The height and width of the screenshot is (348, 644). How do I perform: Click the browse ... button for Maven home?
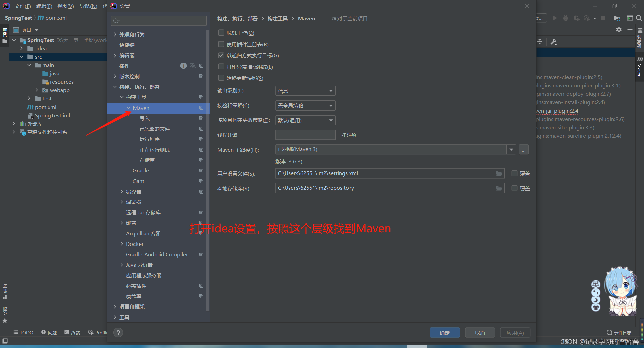pos(524,149)
